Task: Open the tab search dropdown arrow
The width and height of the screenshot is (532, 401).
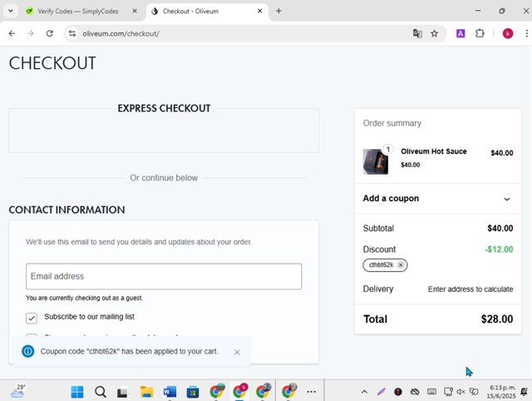Action: point(11,11)
